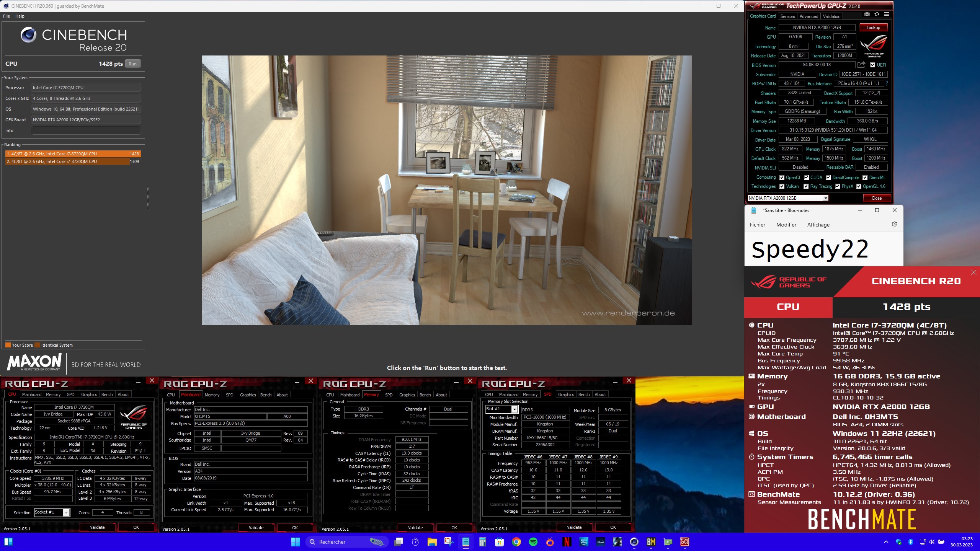Click the Bus Interface question mark in GPU-Z
980x551 pixels.
click(887, 83)
